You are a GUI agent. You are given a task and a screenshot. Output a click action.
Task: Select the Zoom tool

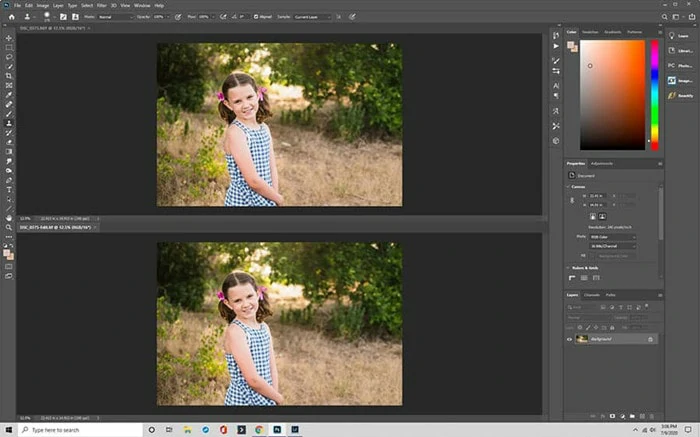9,227
